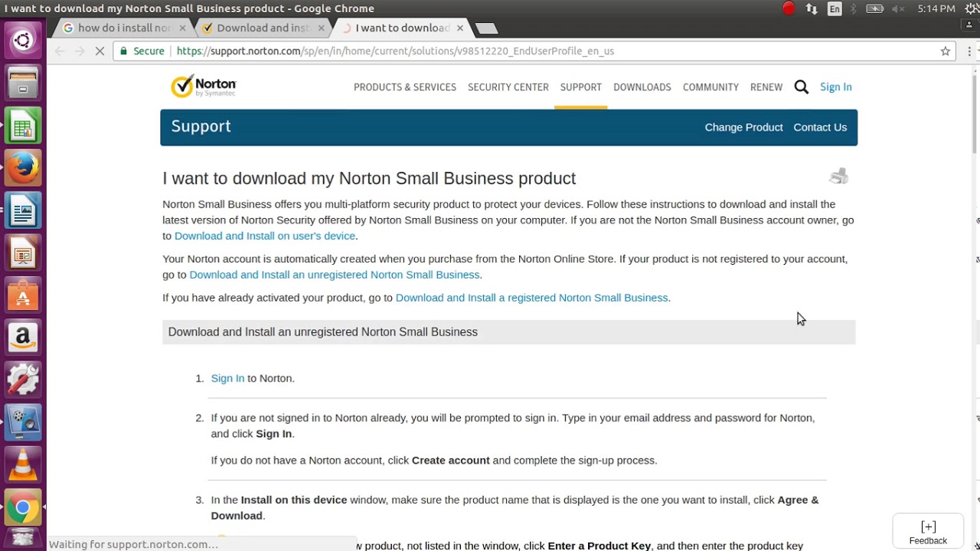This screenshot has height=551, width=980.
Task: Open clock showing 5:14 PM
Action: click(x=936, y=8)
